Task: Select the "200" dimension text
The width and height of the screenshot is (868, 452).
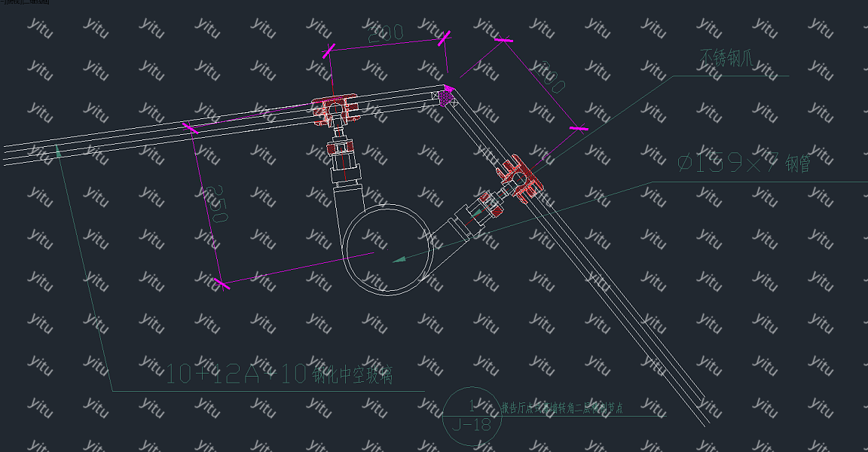Action: pos(386,34)
